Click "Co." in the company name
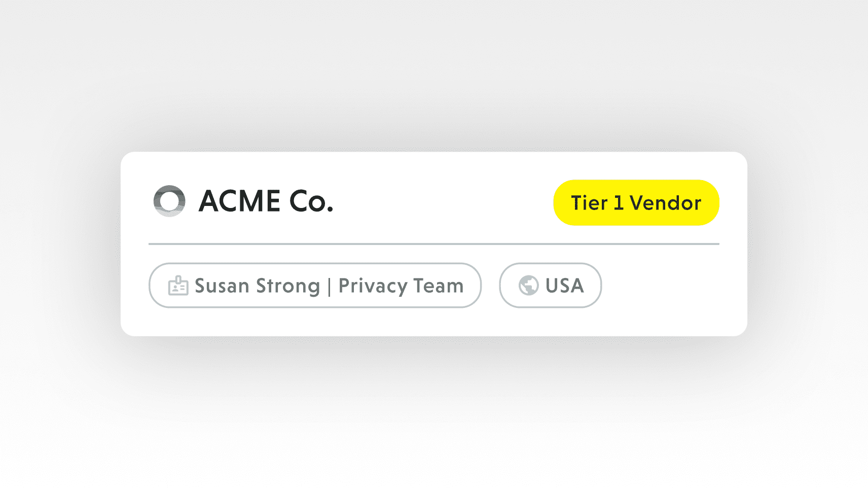This screenshot has height=488, width=868. [x=311, y=201]
